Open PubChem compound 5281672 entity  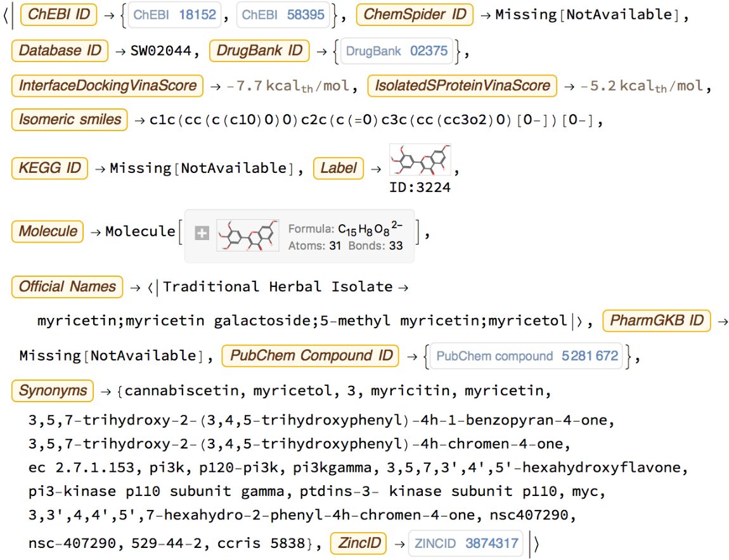pos(526,356)
